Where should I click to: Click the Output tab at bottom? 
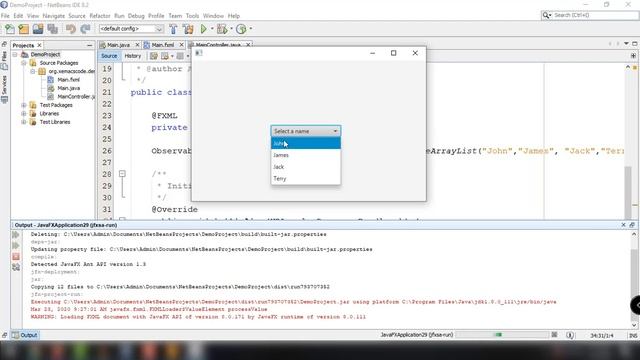tap(24, 335)
